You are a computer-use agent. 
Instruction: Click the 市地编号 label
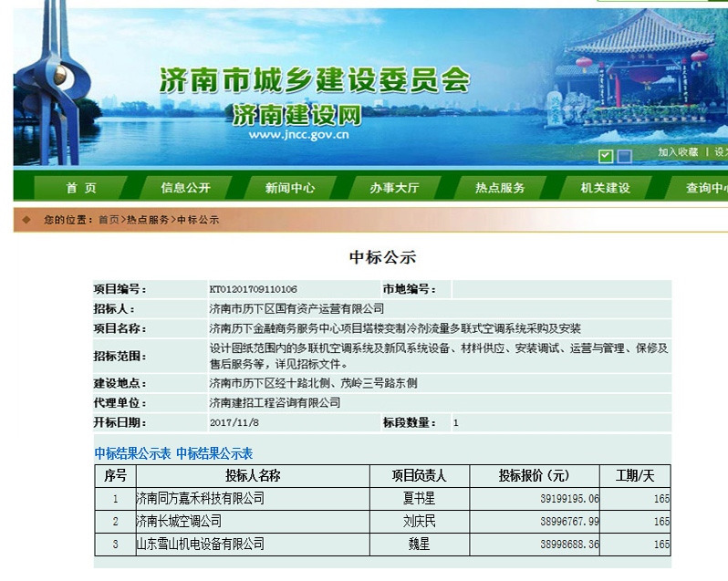coord(409,289)
